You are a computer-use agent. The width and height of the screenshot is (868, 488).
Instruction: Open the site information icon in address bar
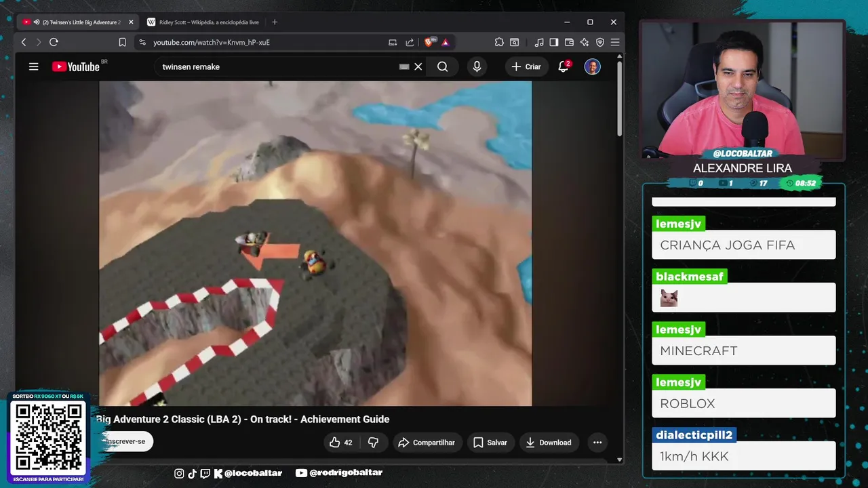coord(142,42)
